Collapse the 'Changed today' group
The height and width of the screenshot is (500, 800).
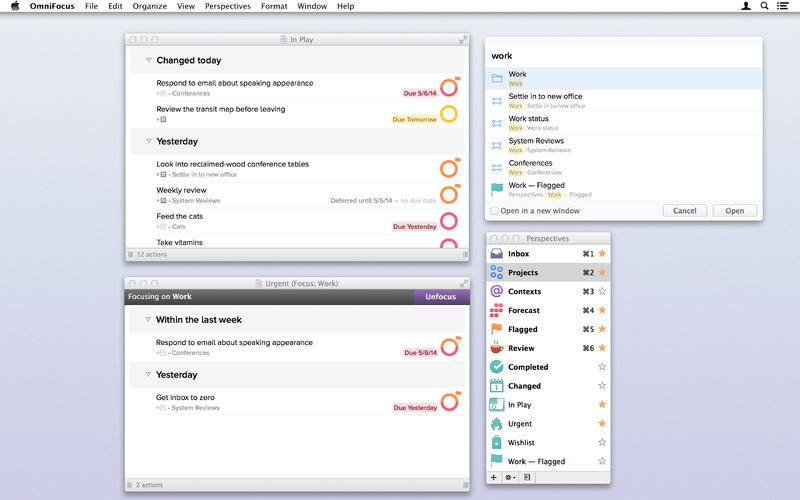coord(148,60)
